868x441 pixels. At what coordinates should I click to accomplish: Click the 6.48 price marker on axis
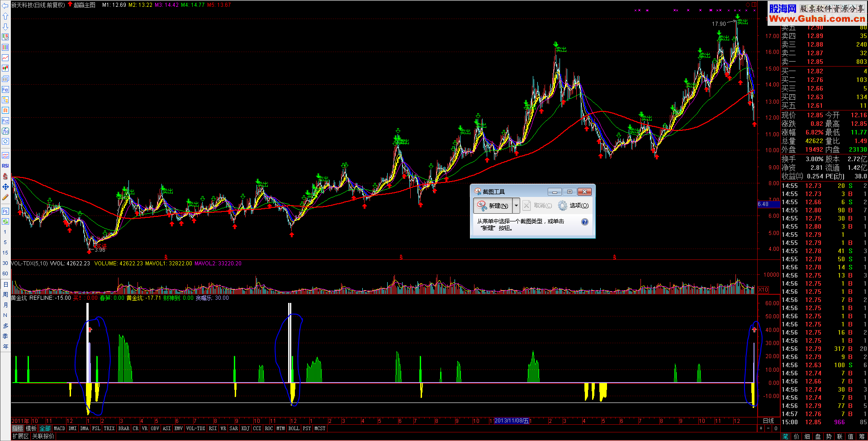tap(769, 204)
